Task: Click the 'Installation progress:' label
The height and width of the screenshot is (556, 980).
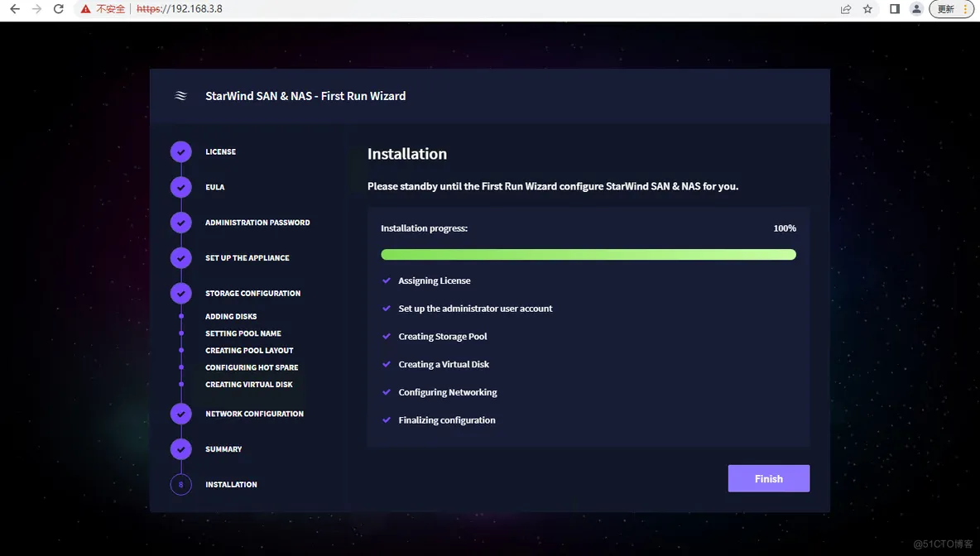Action: coord(424,228)
